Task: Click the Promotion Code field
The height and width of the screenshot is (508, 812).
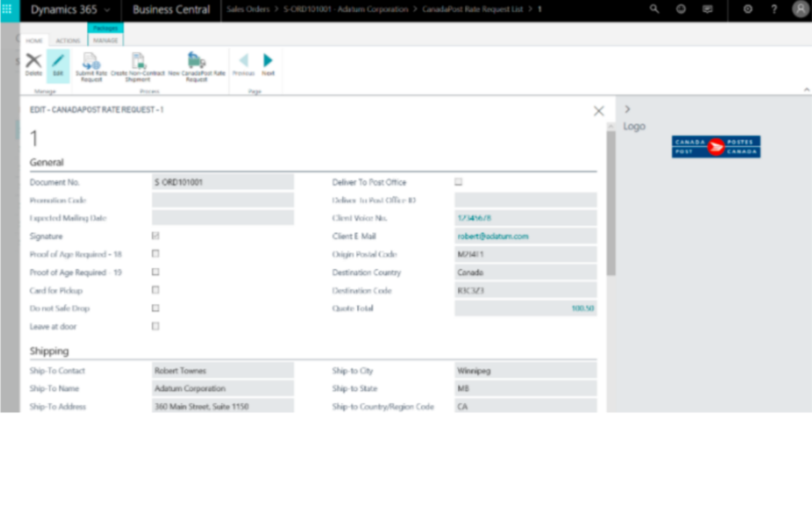Action: (x=223, y=200)
